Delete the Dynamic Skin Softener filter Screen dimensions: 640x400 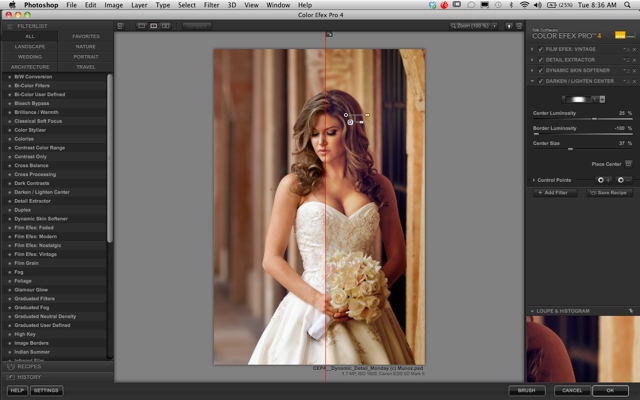pyautogui.click(x=634, y=71)
